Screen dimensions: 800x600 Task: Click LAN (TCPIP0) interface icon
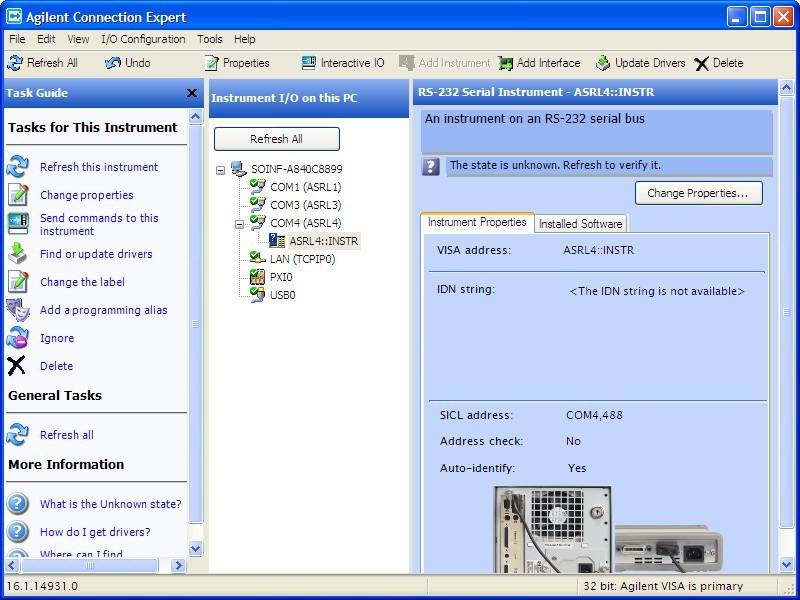tap(258, 259)
